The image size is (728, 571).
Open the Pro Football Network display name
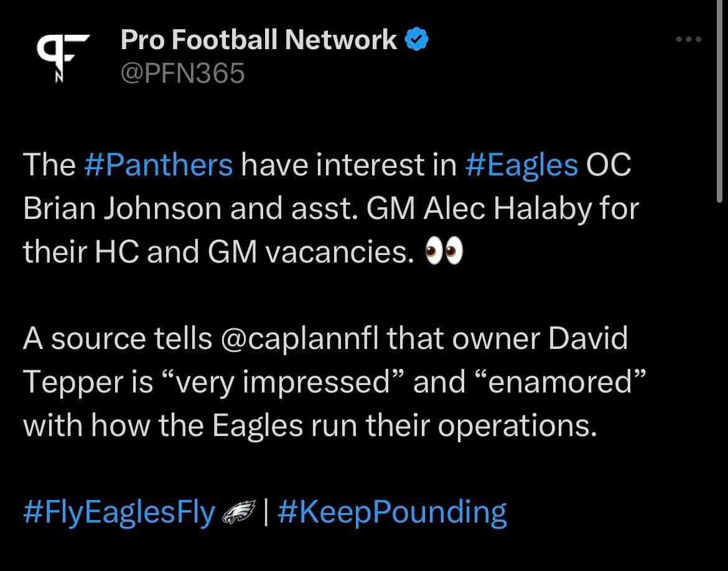pos(259,40)
